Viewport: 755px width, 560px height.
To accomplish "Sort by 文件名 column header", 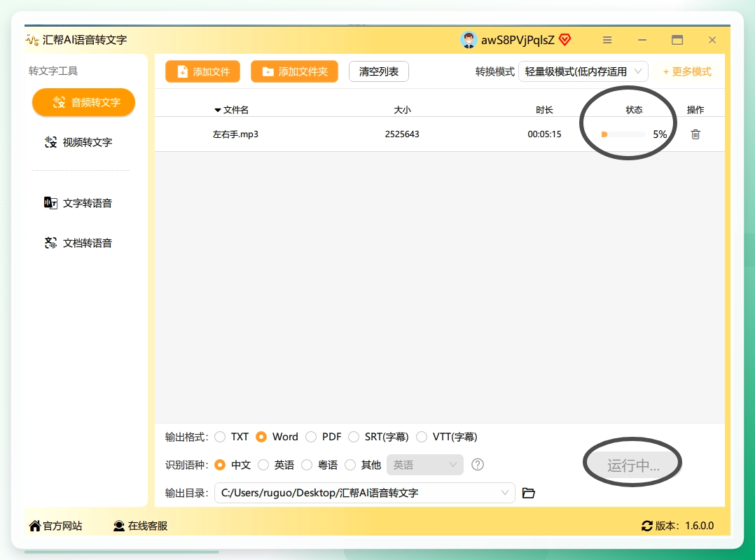I will click(x=231, y=110).
